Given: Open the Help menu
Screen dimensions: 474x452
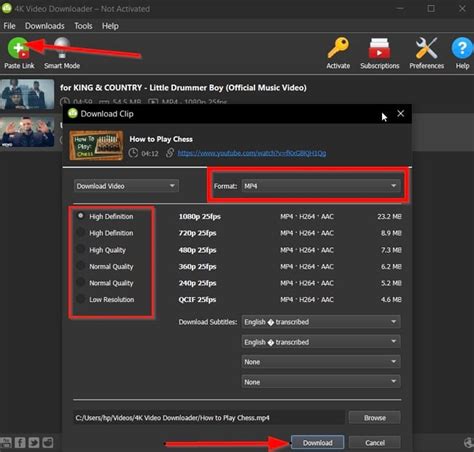Looking at the screenshot, I should tap(110, 26).
